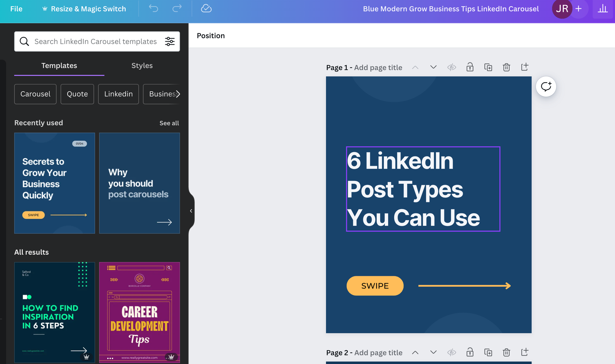The height and width of the screenshot is (364, 615).
Task: Move Page 2 up with chevron
Action: pos(415,352)
